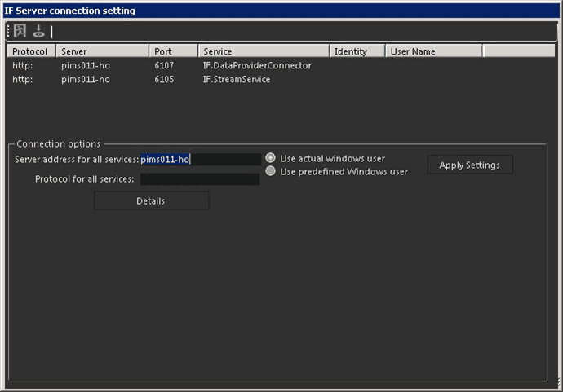This screenshot has width=563, height=392.
Task: Click http: protocol in the IF.DataProviderConnector row
Action: [22, 66]
